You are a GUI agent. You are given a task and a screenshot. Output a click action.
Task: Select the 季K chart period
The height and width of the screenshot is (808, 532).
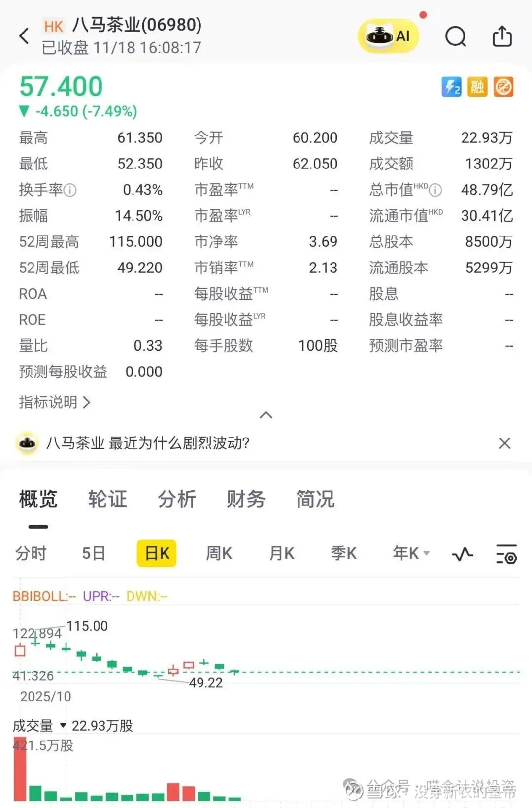[343, 553]
